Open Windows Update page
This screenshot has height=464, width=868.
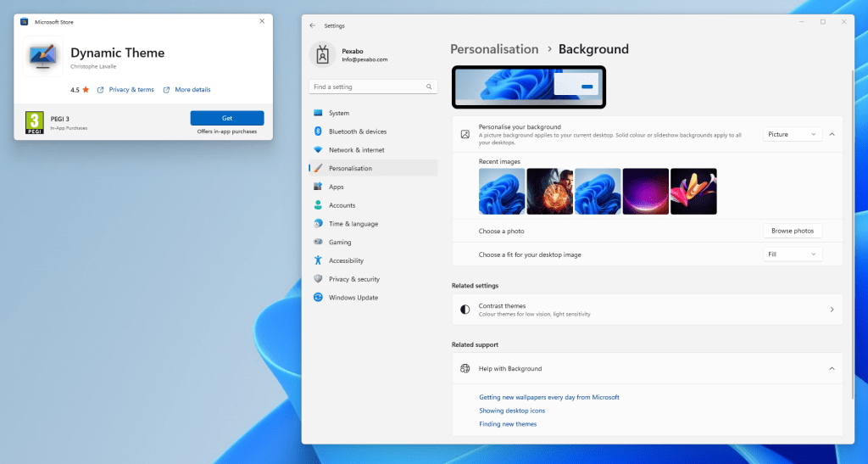pos(373,298)
